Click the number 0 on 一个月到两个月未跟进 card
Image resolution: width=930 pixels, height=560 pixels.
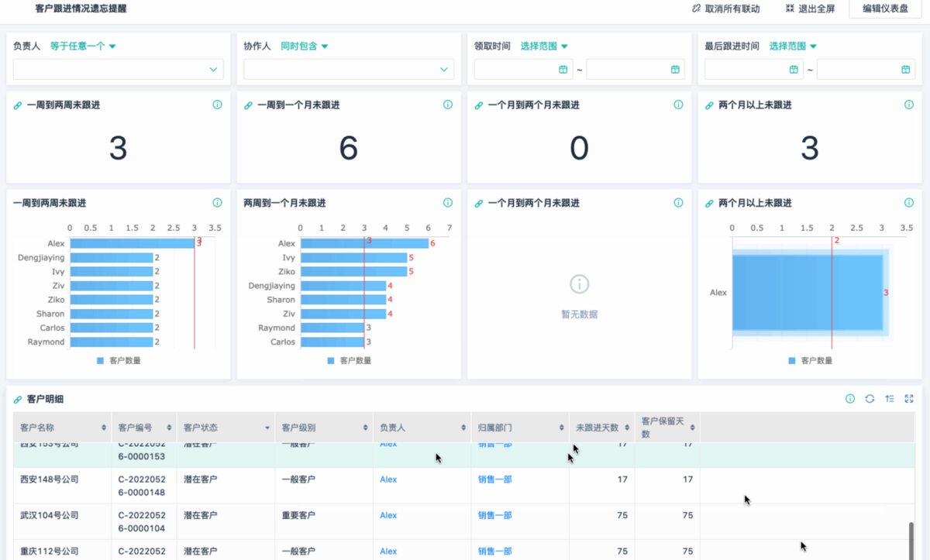(x=579, y=147)
